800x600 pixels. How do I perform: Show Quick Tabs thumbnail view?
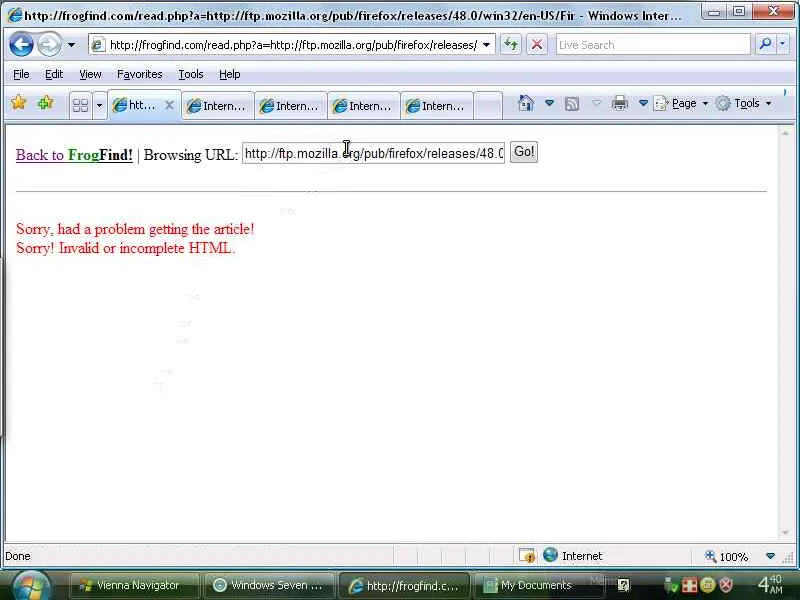[x=81, y=105]
